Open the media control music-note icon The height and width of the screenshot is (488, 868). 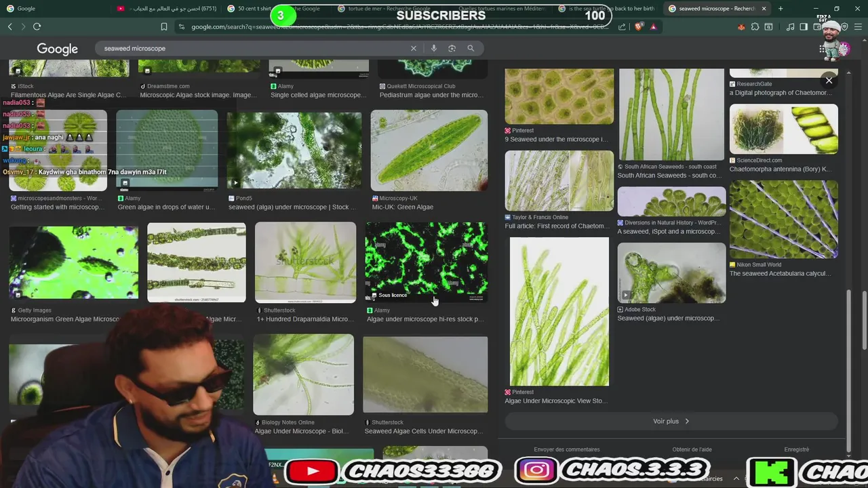[x=790, y=26]
